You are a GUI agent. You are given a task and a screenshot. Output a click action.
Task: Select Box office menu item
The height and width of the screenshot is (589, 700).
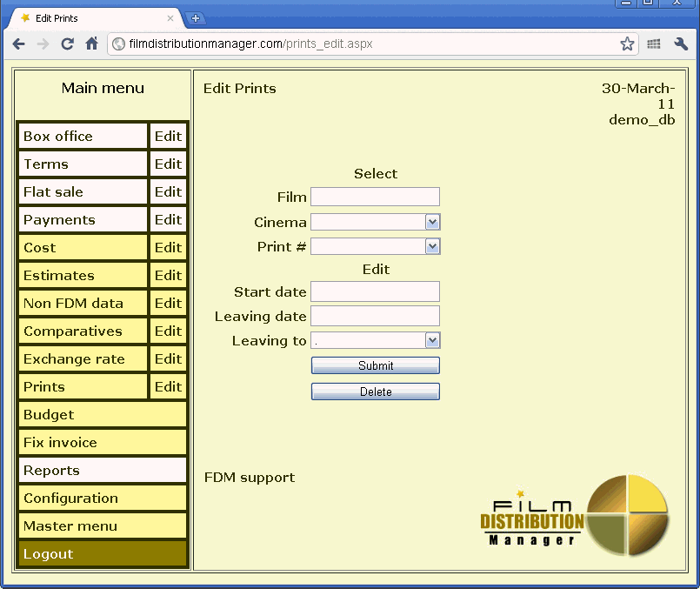(x=83, y=137)
